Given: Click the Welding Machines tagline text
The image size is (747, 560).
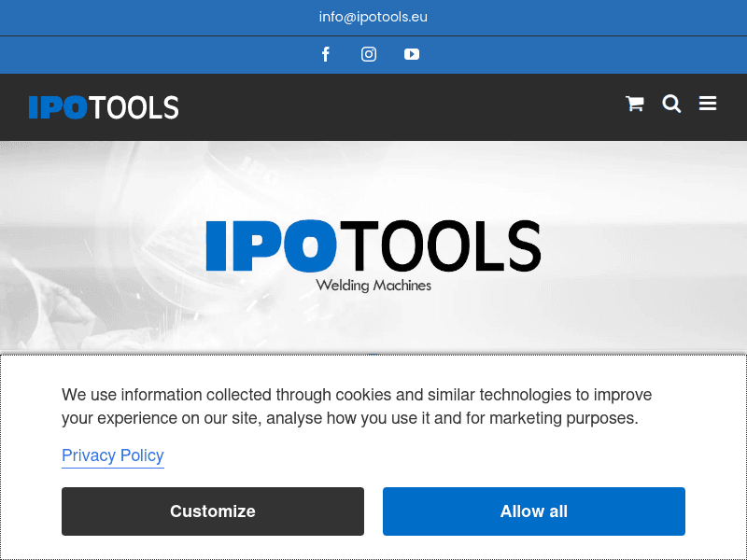Looking at the screenshot, I should 373,286.
